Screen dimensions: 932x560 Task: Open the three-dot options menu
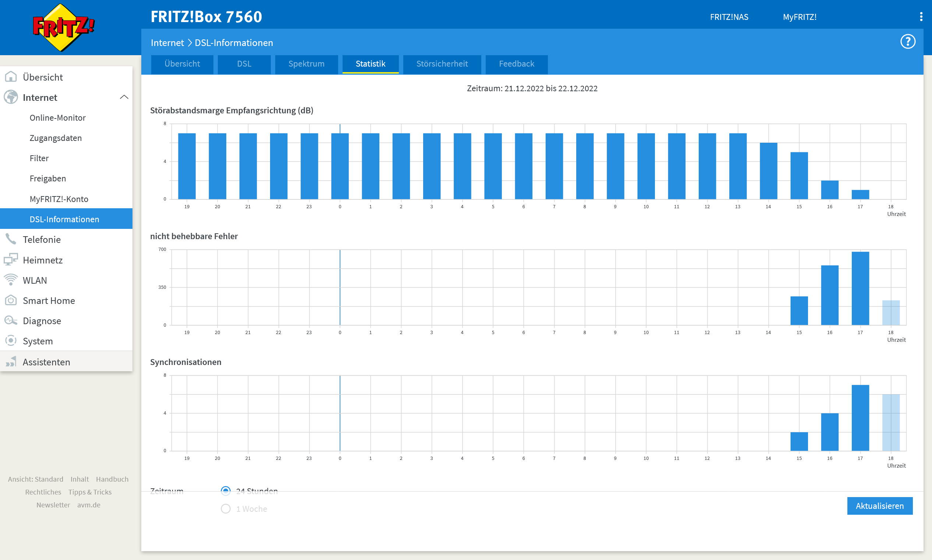(921, 17)
